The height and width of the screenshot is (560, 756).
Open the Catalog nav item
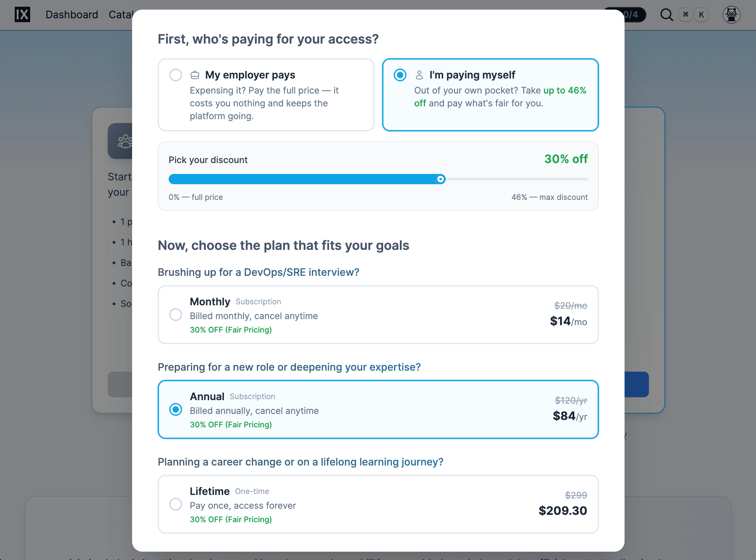click(121, 14)
